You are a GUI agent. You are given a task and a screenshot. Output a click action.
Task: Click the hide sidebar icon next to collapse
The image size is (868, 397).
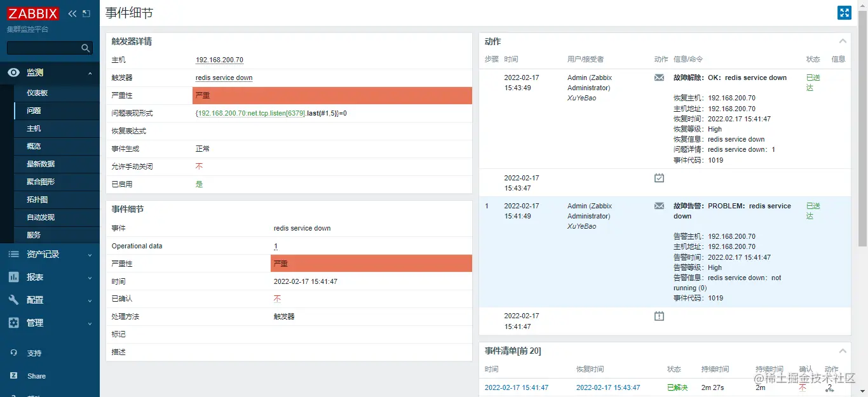coord(87,13)
